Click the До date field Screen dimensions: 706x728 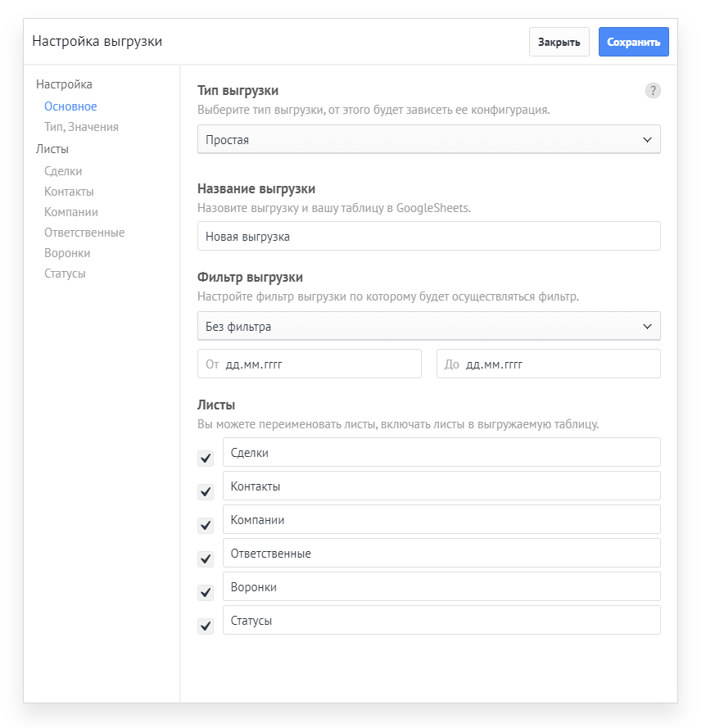(548, 363)
